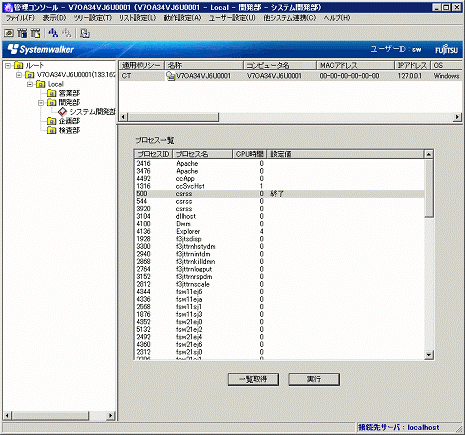Select the Apache row with ID 2416

[x=279, y=164]
